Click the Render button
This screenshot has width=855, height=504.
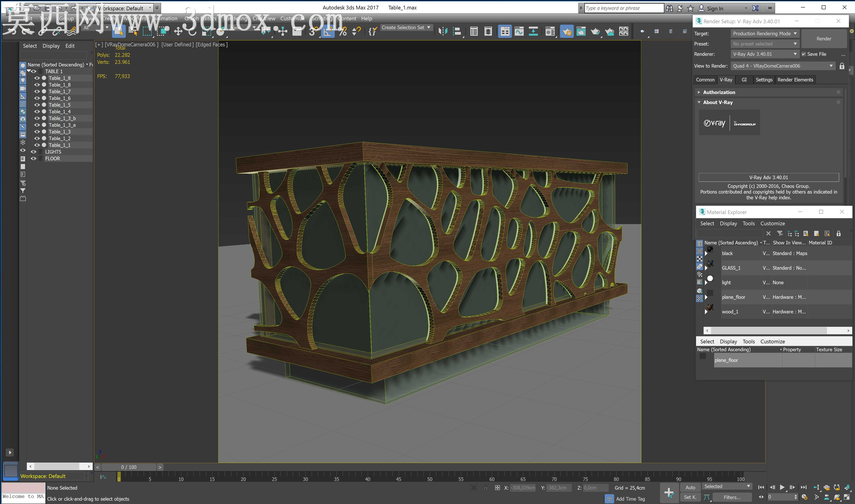coord(824,39)
